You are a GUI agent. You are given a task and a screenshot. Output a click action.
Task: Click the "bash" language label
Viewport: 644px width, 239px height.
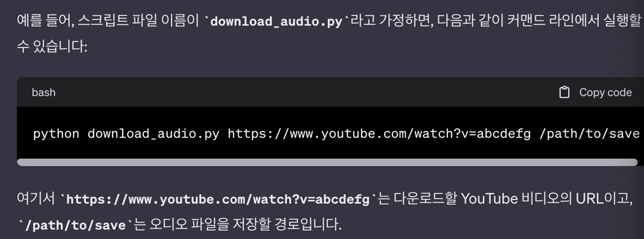pyautogui.click(x=44, y=92)
